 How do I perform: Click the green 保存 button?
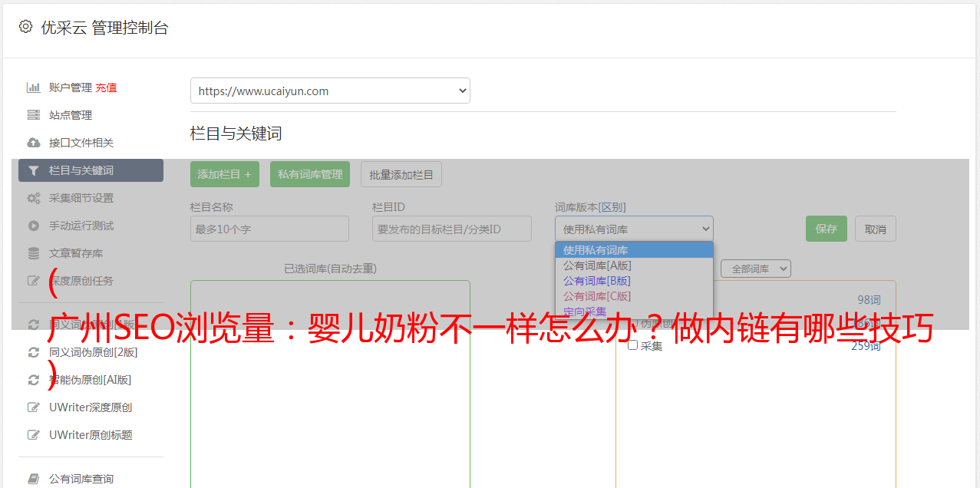827,229
